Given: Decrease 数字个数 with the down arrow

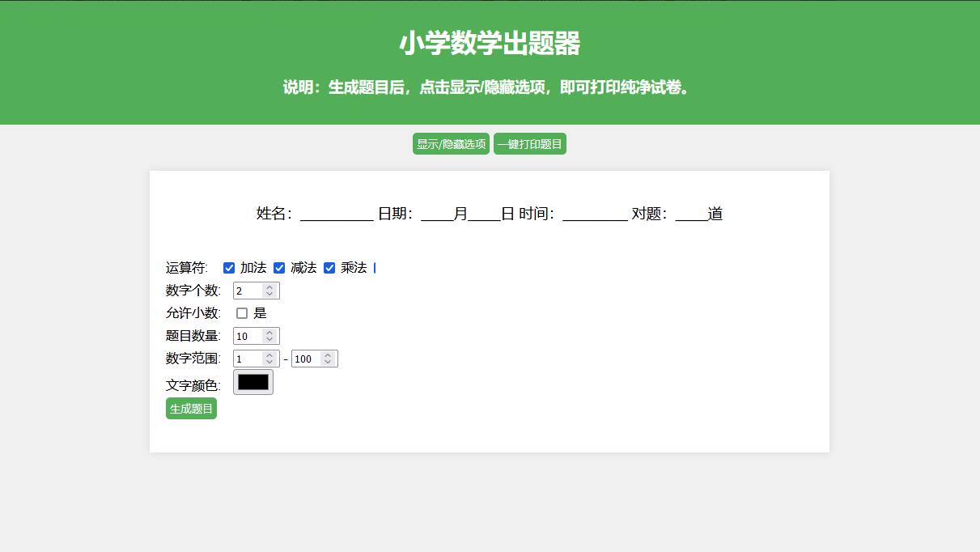Looking at the screenshot, I should pyautogui.click(x=269, y=295).
